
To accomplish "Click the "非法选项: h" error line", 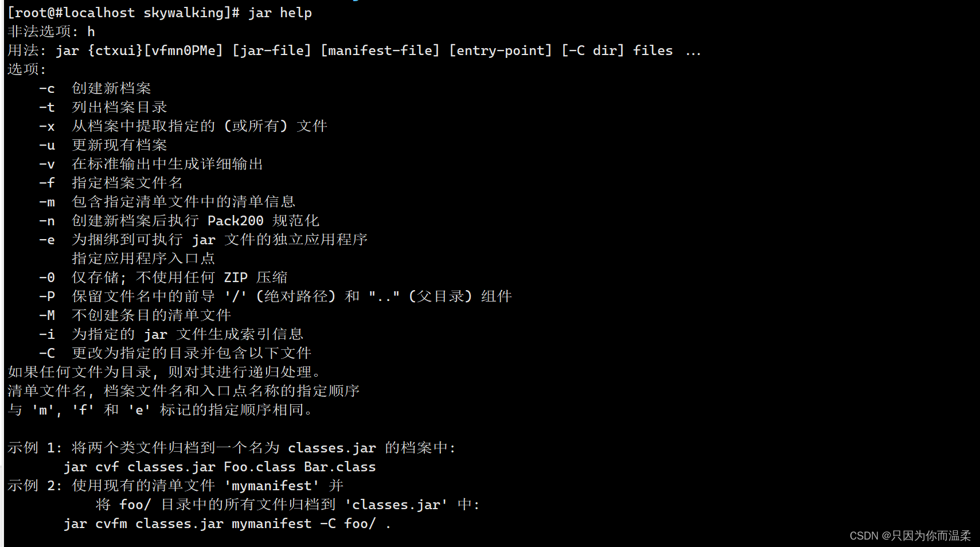I will [x=51, y=32].
